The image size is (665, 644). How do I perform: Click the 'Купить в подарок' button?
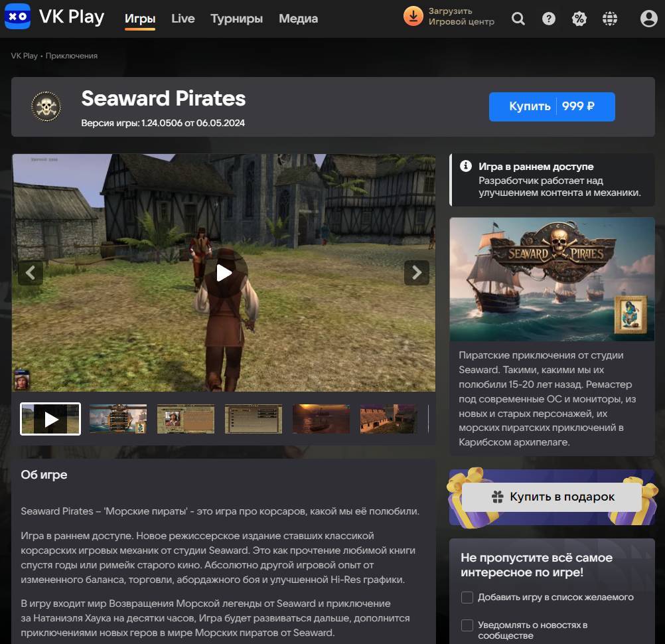pos(552,497)
